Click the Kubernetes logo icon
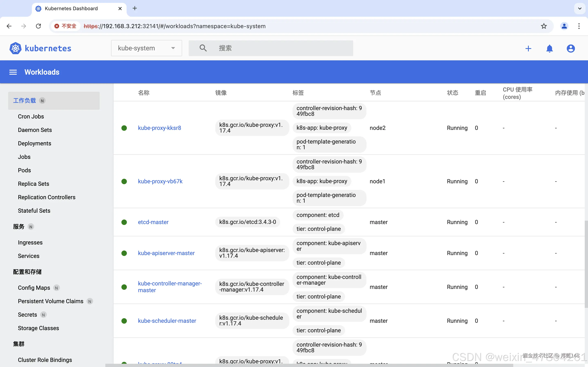Image resolution: width=588 pixels, height=367 pixels. [15, 48]
